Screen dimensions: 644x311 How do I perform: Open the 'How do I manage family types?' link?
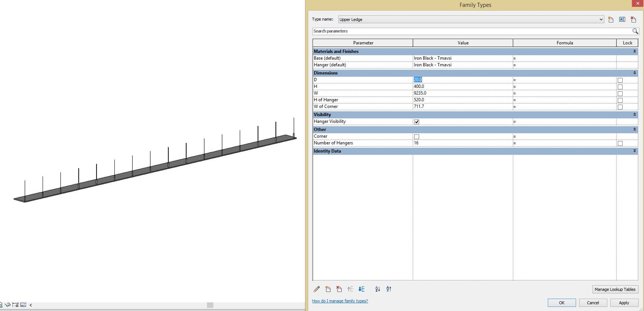pyautogui.click(x=340, y=301)
